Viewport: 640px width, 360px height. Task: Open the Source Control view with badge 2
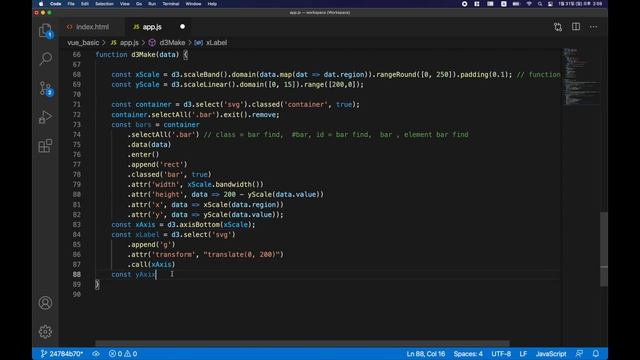pos(45,88)
